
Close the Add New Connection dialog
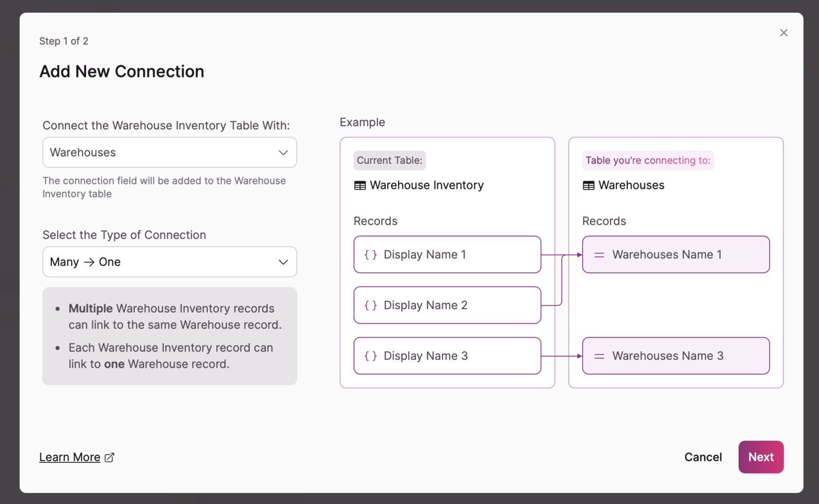[784, 33]
